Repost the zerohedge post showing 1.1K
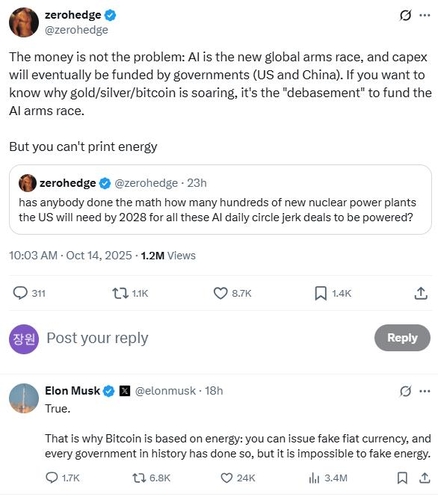Viewport: 438px width, 500px height. [x=120, y=293]
